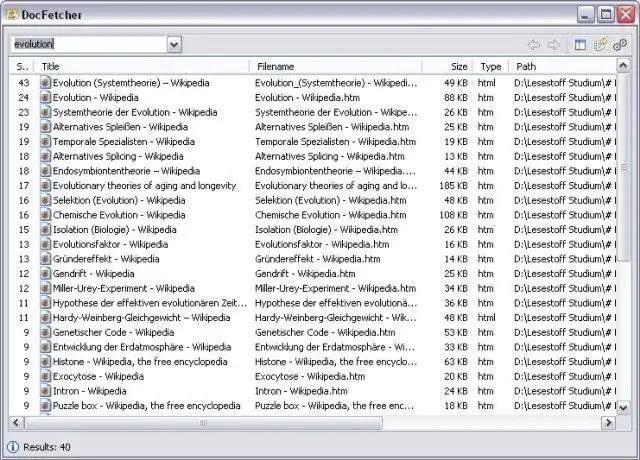Viewport: 640px width, 460px height.
Task: Sort results by the Size column header
Action: 448,67
